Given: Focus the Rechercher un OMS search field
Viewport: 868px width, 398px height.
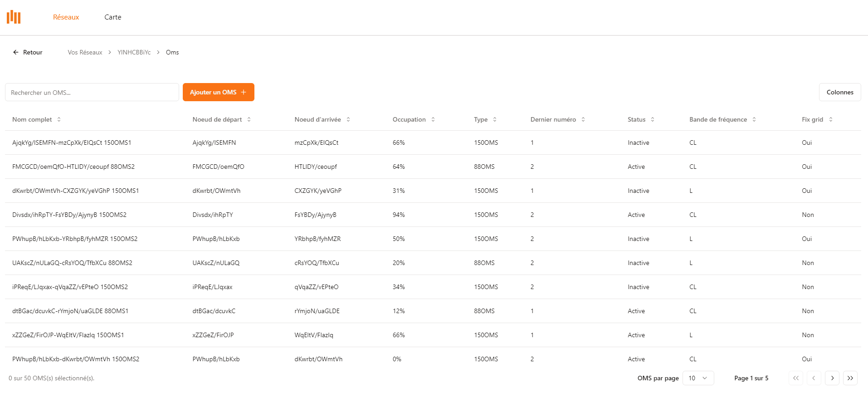Looking at the screenshot, I should 92,92.
